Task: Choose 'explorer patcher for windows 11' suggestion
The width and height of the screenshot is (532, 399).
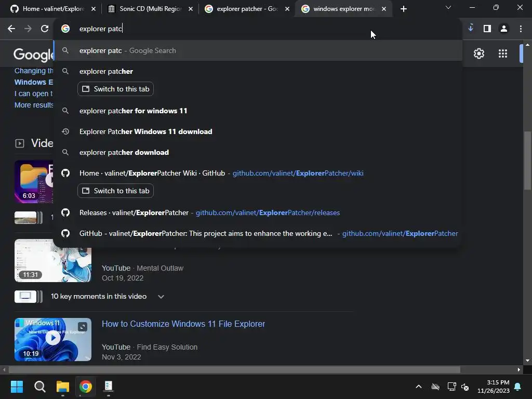Action: (258, 111)
